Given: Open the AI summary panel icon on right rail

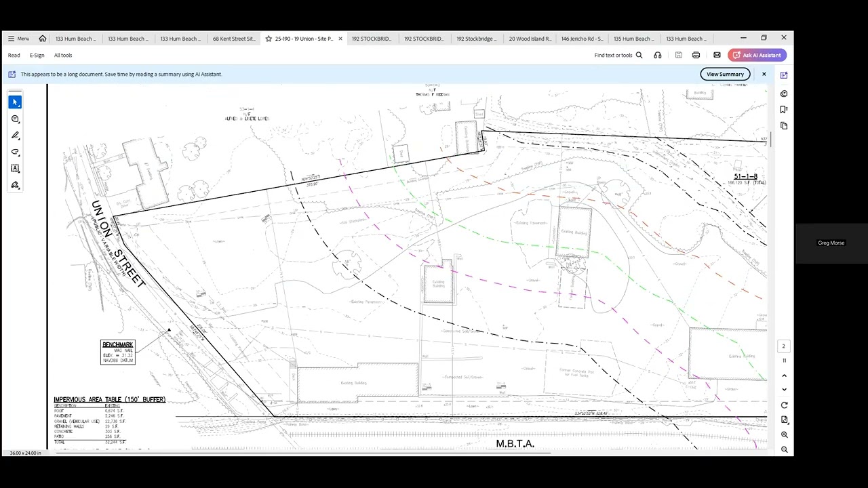Looking at the screenshot, I should click(x=784, y=75).
